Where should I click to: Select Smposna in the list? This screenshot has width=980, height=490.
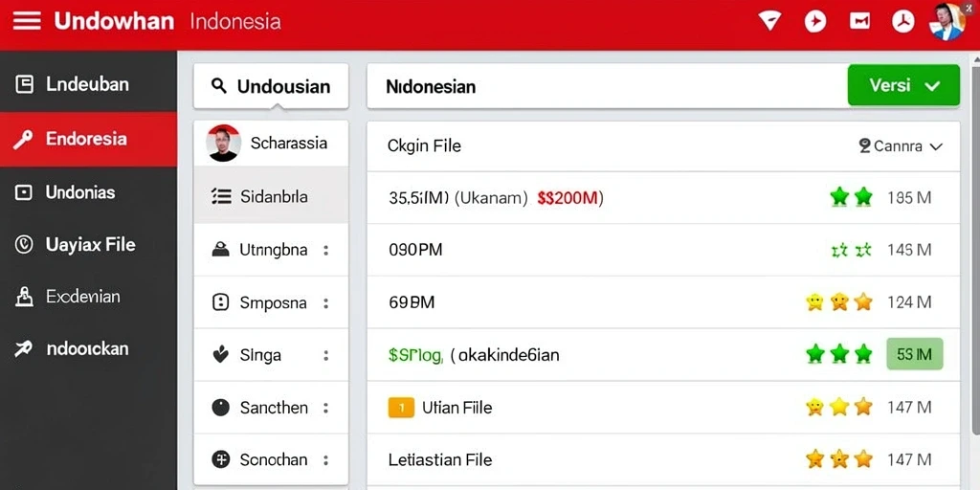[271, 303]
